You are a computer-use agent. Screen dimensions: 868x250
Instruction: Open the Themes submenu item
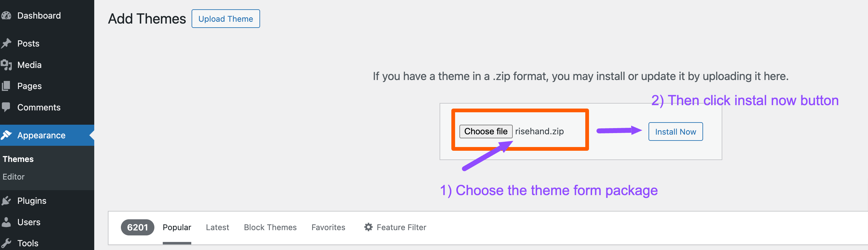pyautogui.click(x=18, y=159)
